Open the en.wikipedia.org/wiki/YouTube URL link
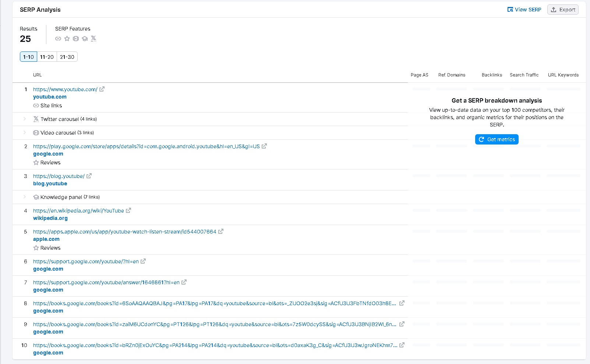 tap(78, 211)
